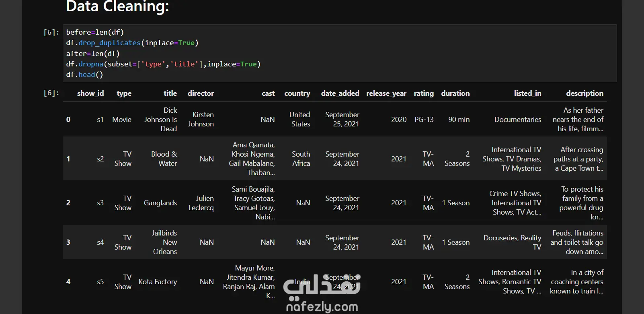Viewport: 644px width, 314px height.
Task: Click the dropna subset code line
Action: click(x=163, y=64)
